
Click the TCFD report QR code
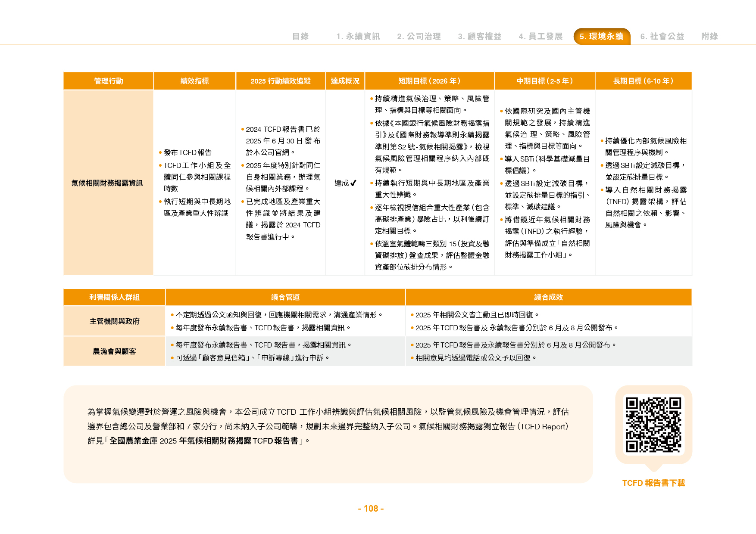point(653,425)
